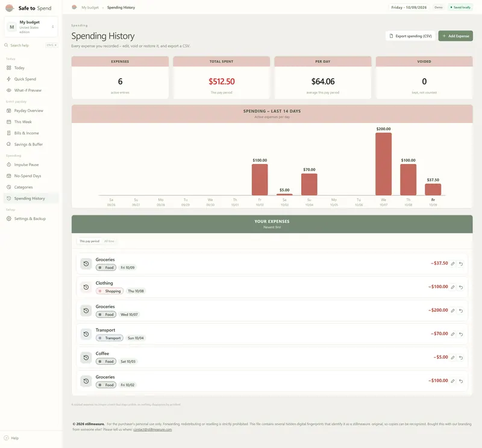Open the My budget switcher dropdown
Viewport: 482px width, 448px height.
pyautogui.click(x=31, y=27)
